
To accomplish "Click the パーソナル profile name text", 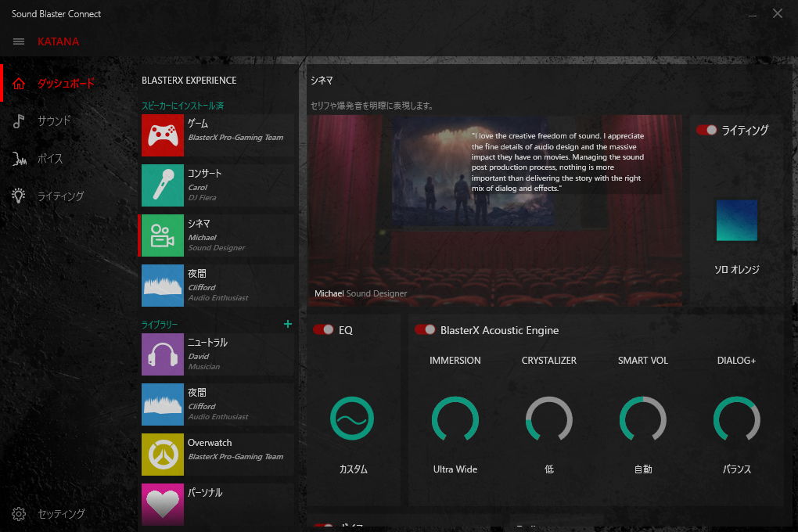I will (x=205, y=493).
